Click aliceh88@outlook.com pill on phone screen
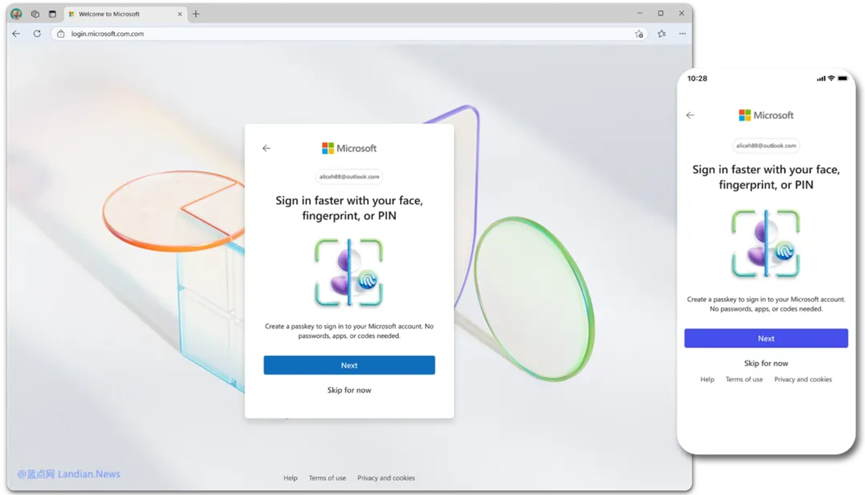The width and height of the screenshot is (865, 495). (x=766, y=146)
